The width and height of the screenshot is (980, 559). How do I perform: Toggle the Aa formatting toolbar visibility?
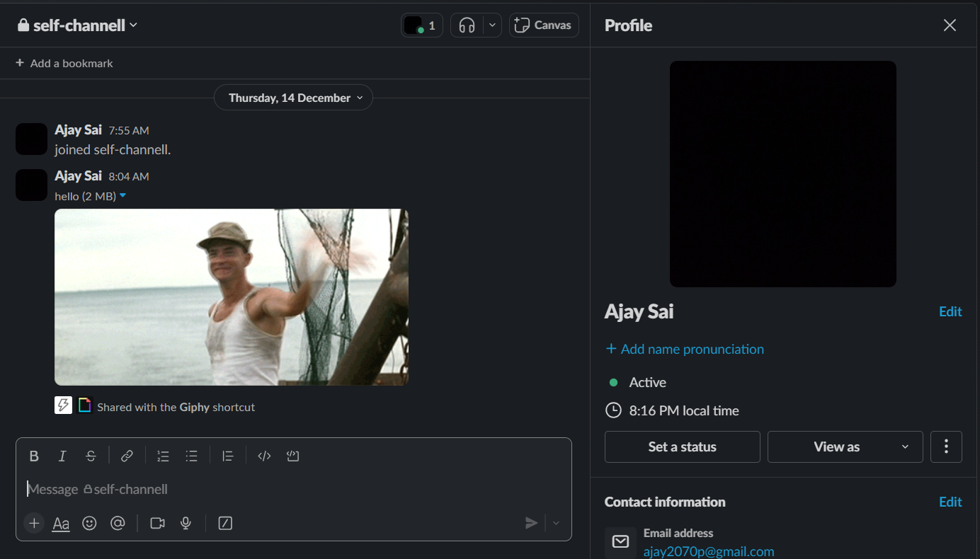click(x=61, y=524)
